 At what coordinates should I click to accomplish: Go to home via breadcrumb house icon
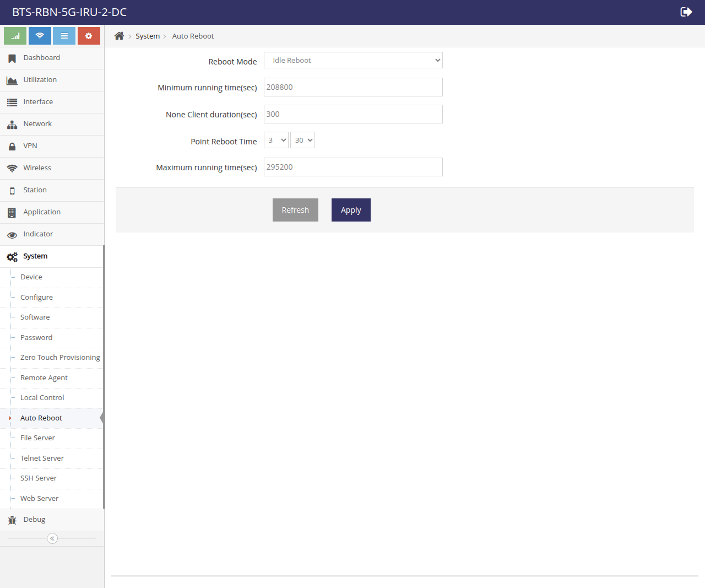(119, 36)
